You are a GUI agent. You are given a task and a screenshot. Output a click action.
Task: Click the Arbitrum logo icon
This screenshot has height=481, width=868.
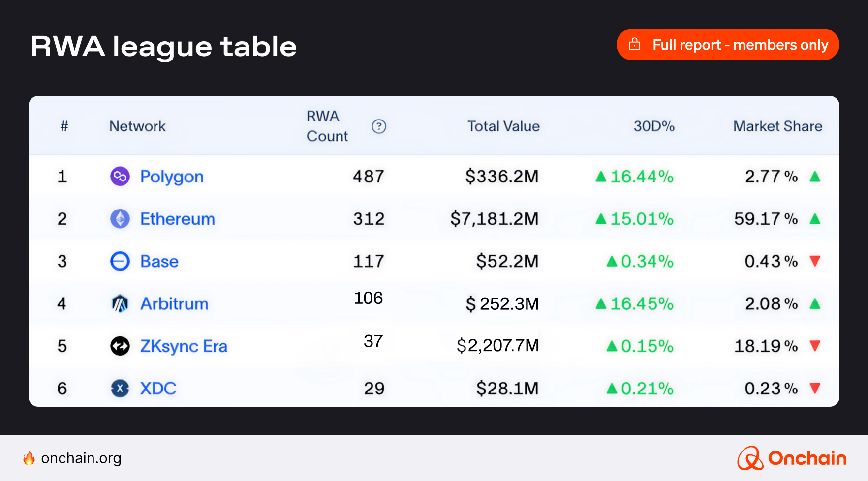(120, 303)
